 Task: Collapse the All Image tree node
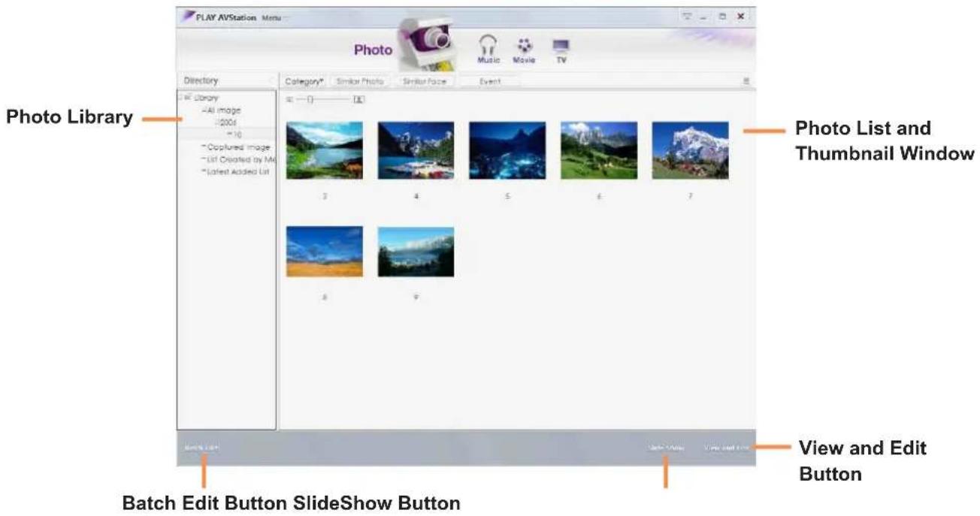click(203, 110)
